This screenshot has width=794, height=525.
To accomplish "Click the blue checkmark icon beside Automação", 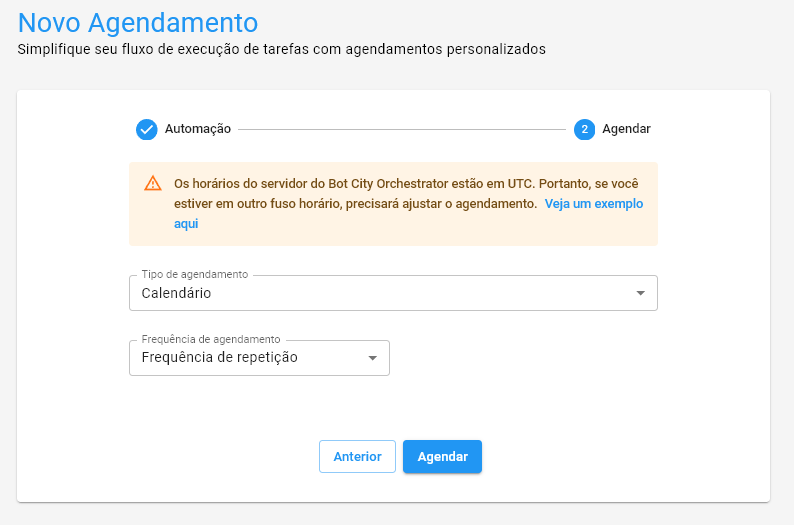I will (147, 129).
